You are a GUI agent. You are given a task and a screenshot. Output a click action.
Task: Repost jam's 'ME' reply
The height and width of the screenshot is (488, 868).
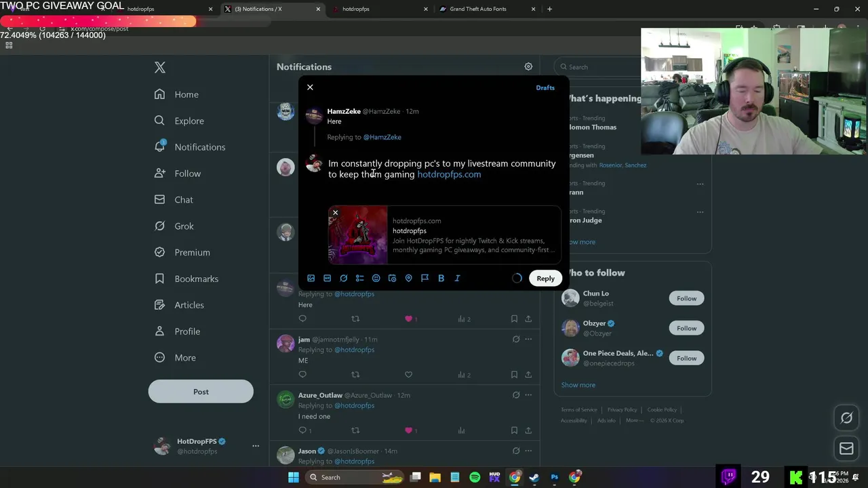coord(355,374)
